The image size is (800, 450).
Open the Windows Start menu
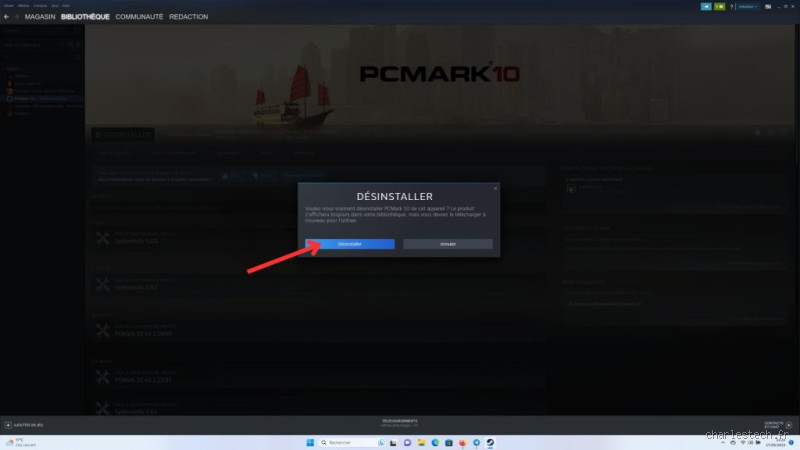pyautogui.click(x=310, y=442)
